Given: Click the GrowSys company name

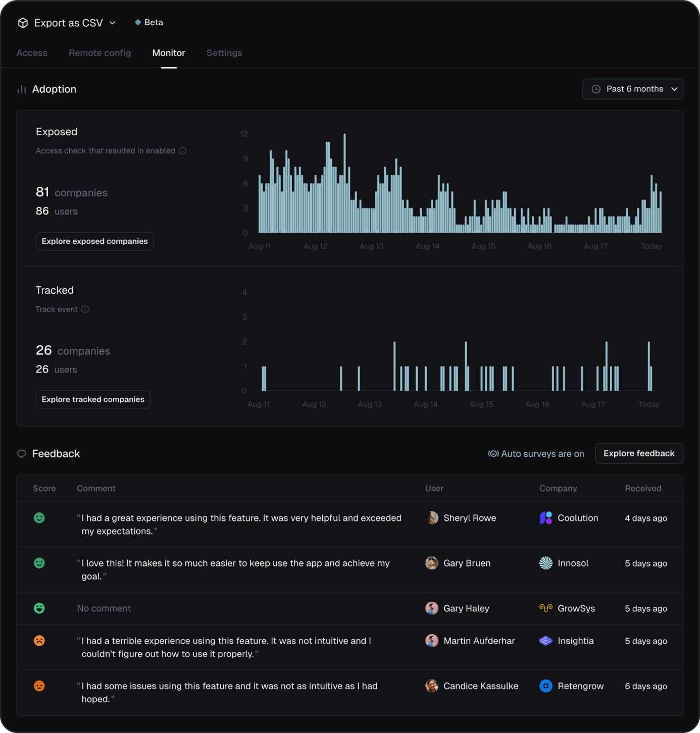Looking at the screenshot, I should tap(576, 608).
